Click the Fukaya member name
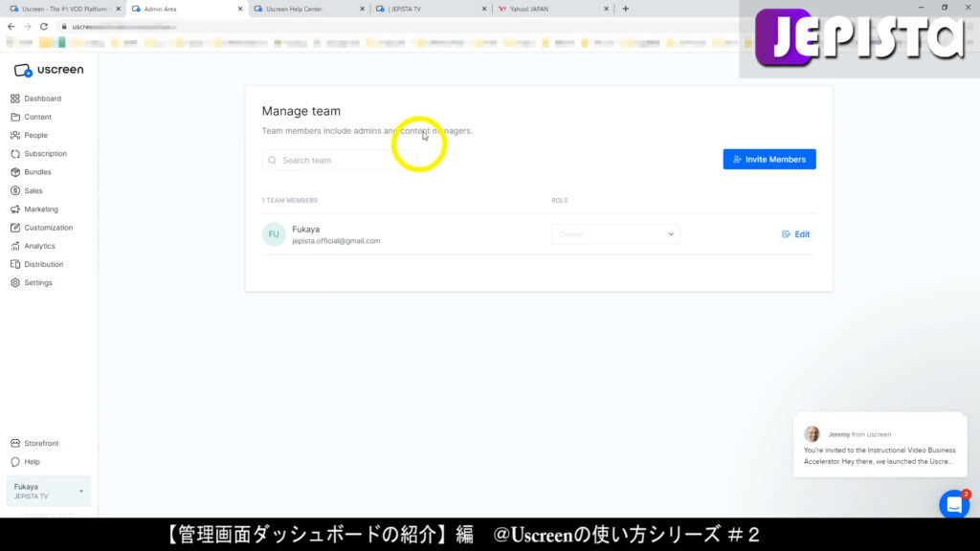The height and width of the screenshot is (551, 980). pos(305,230)
